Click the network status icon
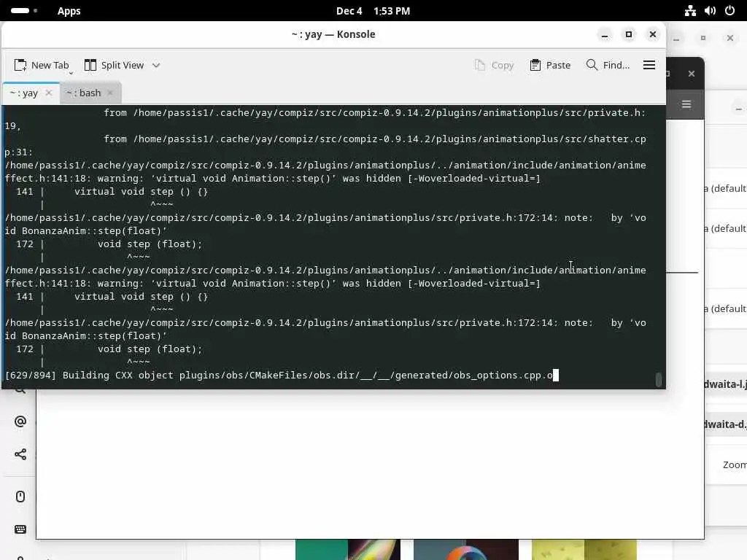The height and width of the screenshot is (560, 747). point(690,10)
